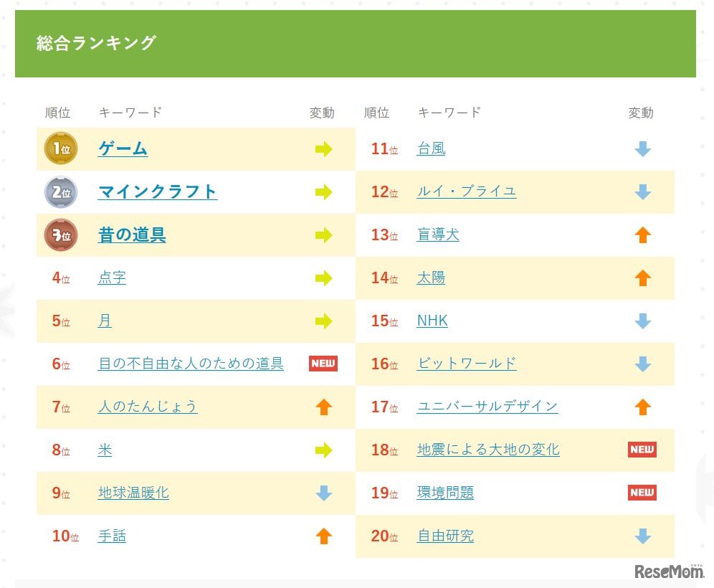Click the NEW badge next to 環境問題
714x588 pixels.
point(642,493)
